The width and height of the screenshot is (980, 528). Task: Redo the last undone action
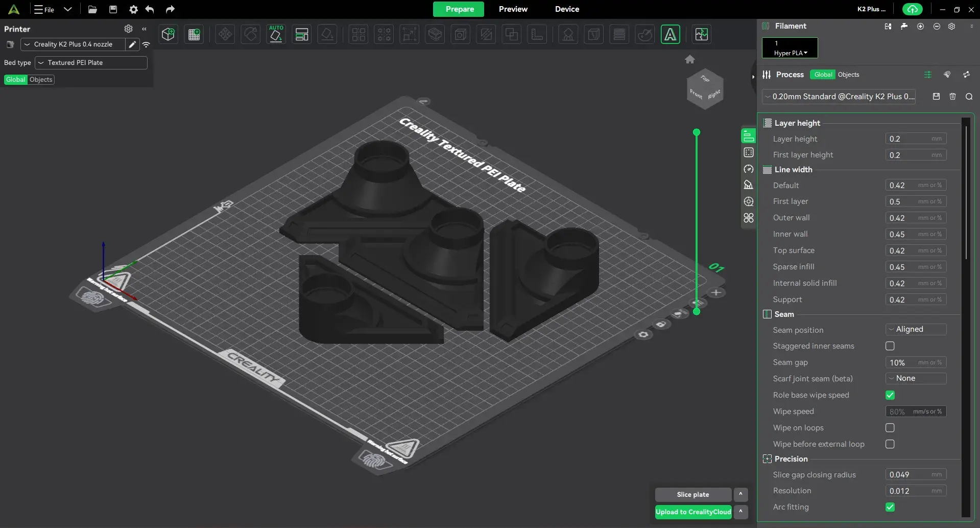tap(170, 9)
